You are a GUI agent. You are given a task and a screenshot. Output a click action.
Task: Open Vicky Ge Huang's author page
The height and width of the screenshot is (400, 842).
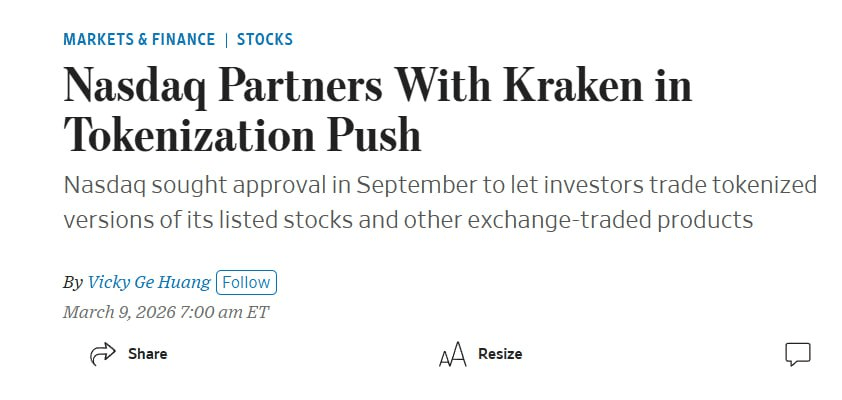pyautogui.click(x=149, y=282)
